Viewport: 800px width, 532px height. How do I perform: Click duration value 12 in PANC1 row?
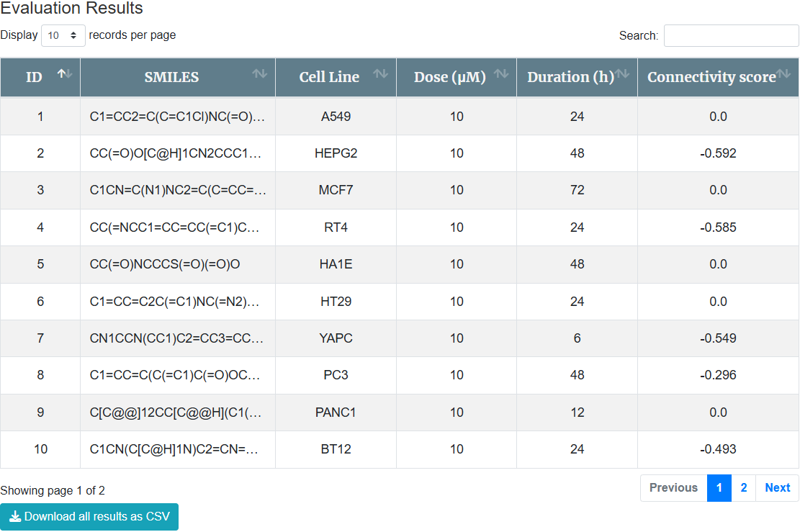pos(577,412)
